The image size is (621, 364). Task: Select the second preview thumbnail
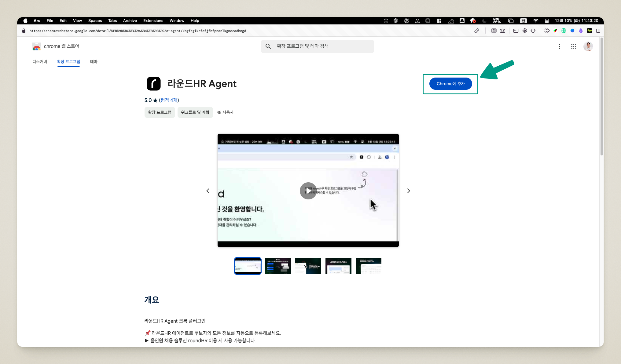click(278, 266)
